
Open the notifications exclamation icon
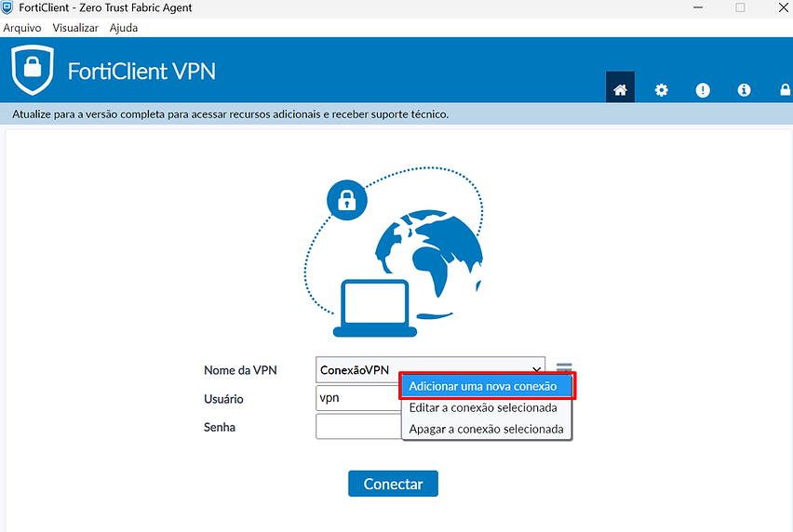click(x=703, y=90)
